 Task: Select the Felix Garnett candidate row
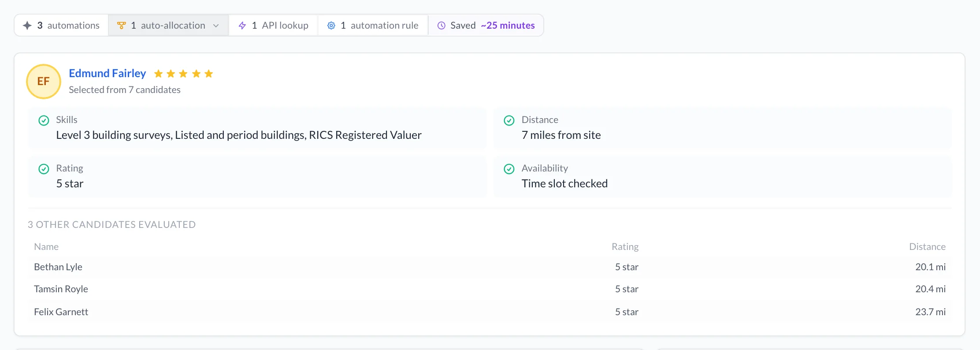coord(490,312)
